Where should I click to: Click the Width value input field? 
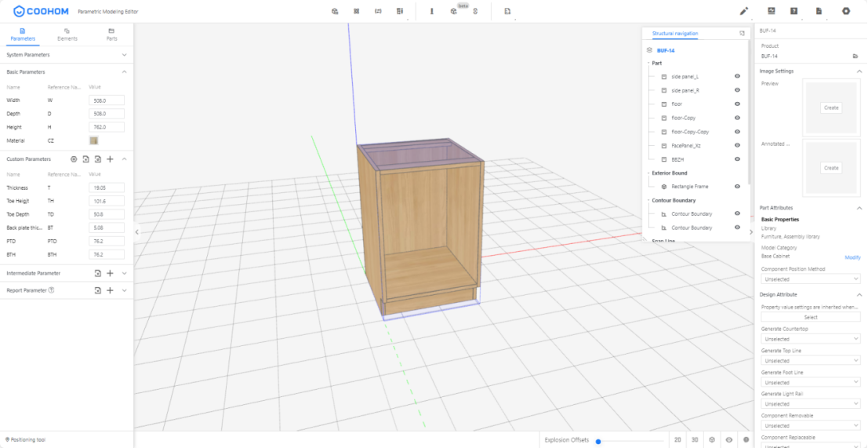click(x=106, y=100)
